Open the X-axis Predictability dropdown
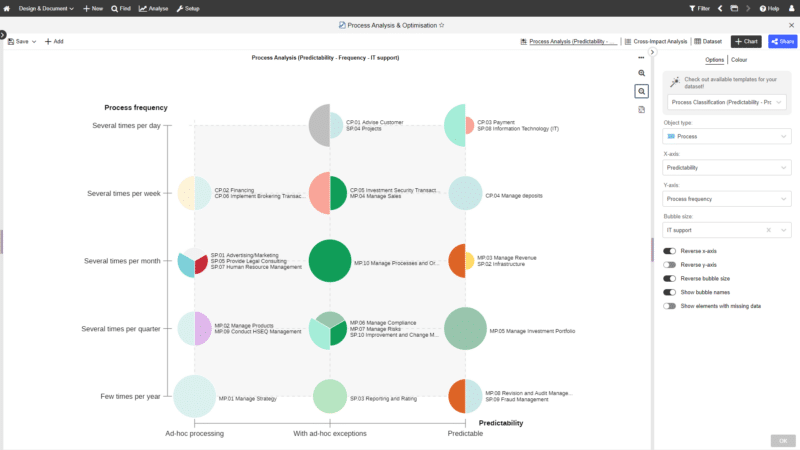The width and height of the screenshot is (800, 450). 725,168
